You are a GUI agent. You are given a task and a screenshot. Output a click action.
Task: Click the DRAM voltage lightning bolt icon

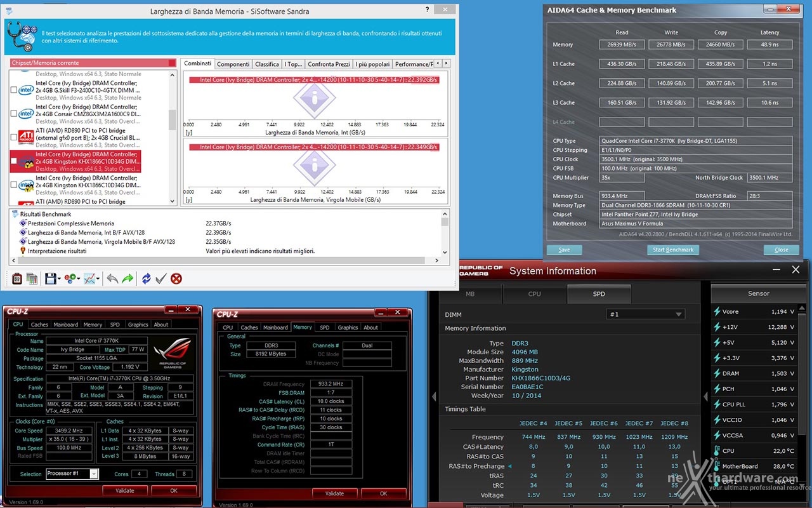[717, 373]
